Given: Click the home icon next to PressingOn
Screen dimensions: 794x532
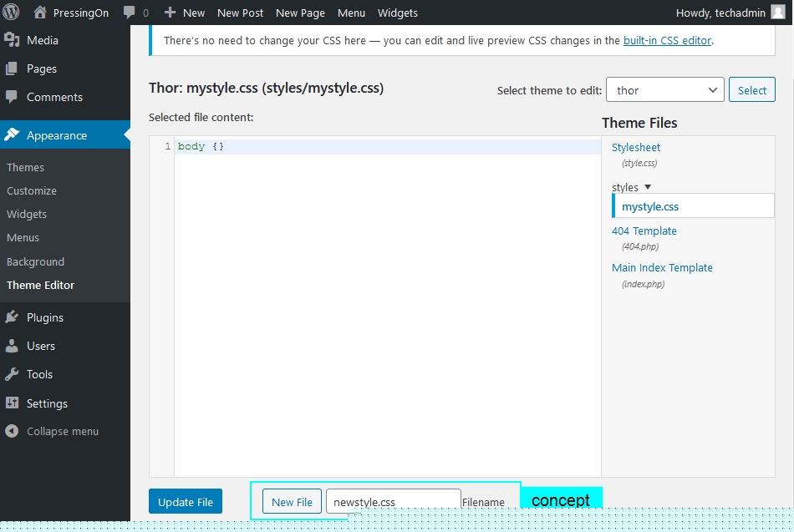Looking at the screenshot, I should click(40, 13).
